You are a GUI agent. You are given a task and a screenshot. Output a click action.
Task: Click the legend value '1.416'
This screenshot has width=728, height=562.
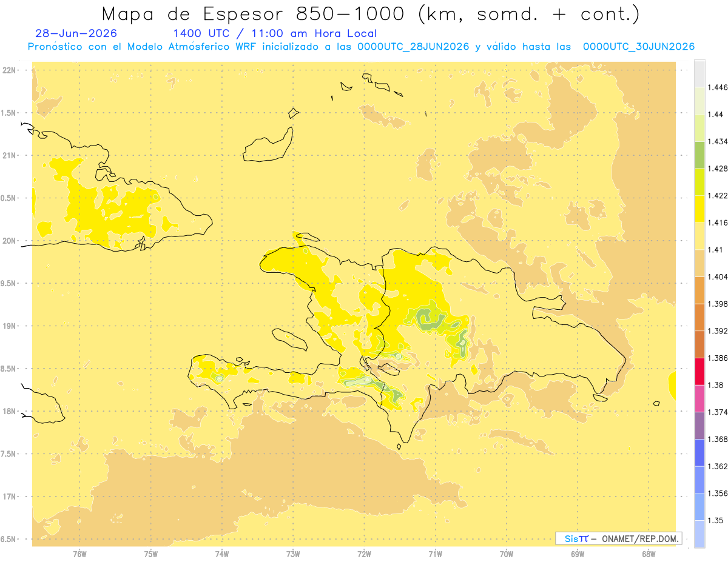click(718, 222)
